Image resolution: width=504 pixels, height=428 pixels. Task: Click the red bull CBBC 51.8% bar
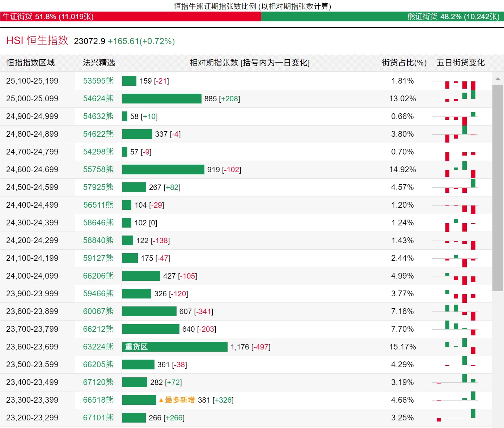point(131,17)
